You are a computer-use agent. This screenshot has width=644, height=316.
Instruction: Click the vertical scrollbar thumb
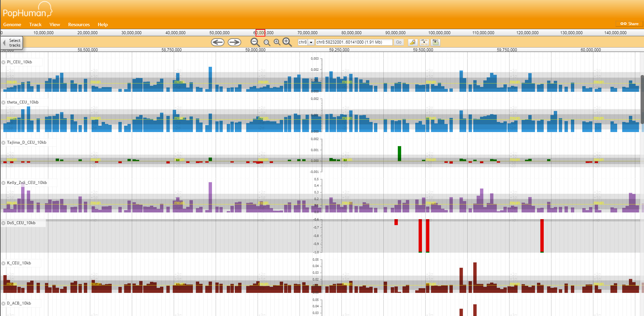(x=642, y=99)
